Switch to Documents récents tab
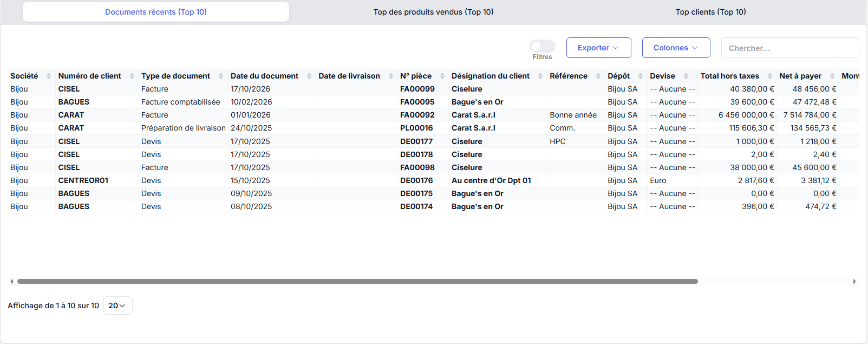This screenshot has height=344, width=868. [156, 12]
